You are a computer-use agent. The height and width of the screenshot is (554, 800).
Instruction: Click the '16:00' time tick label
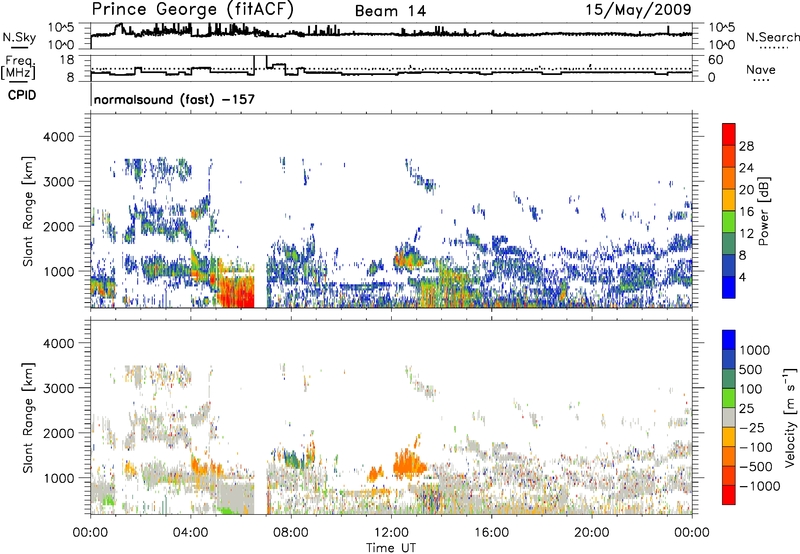click(491, 533)
